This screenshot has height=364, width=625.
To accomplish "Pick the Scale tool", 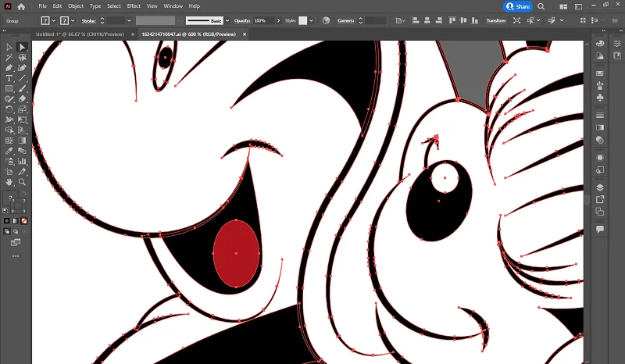I will click(23, 109).
